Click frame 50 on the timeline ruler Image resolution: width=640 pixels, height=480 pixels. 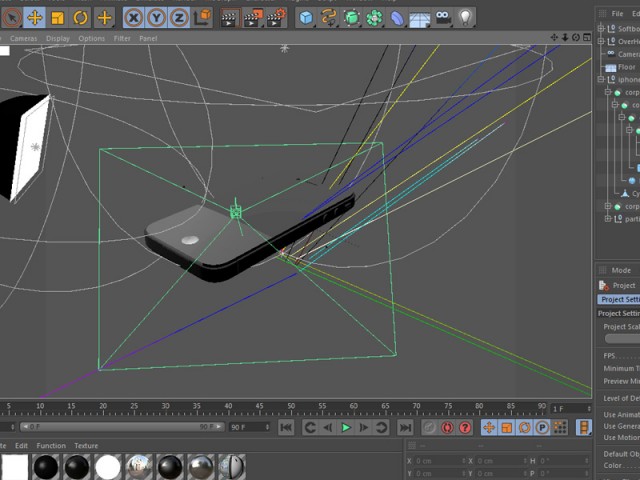[291, 407]
